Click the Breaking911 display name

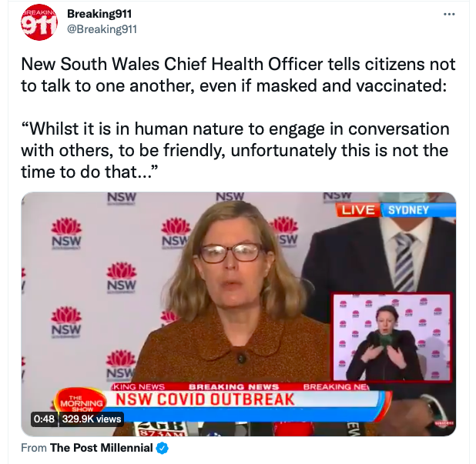pos(99,14)
